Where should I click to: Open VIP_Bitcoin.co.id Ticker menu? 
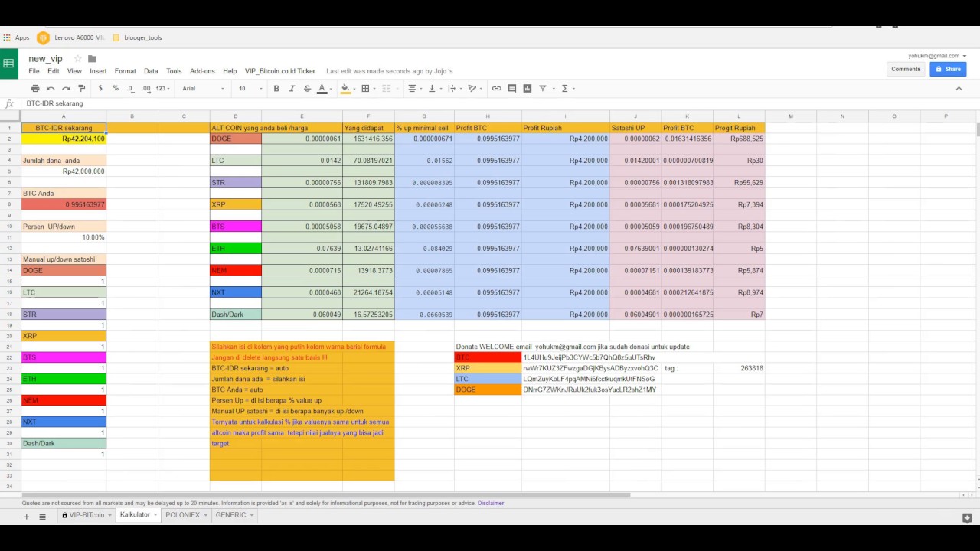coord(280,71)
